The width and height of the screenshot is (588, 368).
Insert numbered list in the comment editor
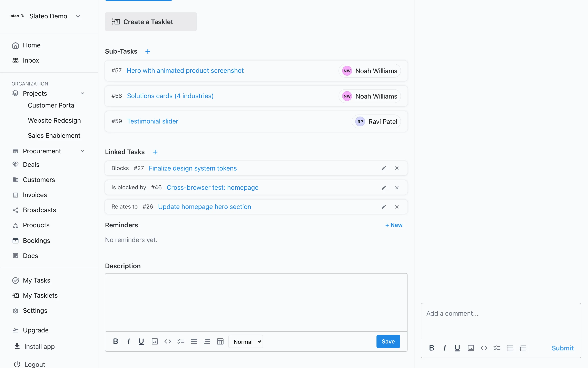tap(523, 348)
